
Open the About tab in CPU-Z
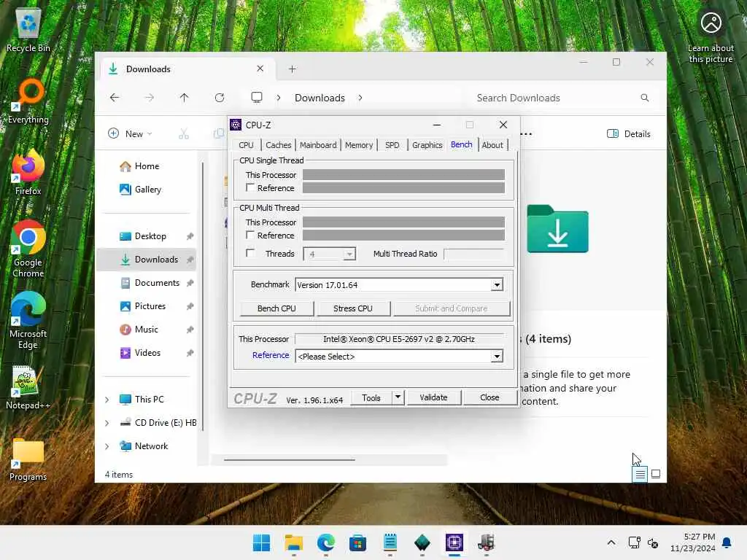click(x=492, y=145)
